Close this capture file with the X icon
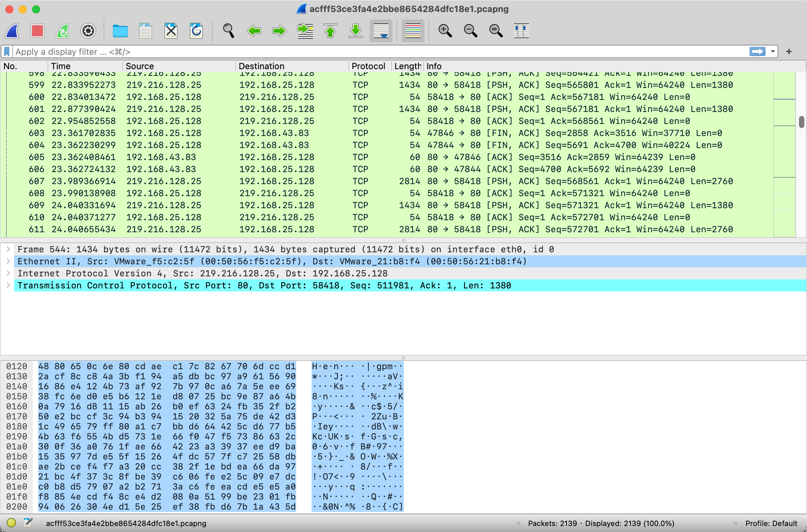Screen dimensions: 807x532 coord(171,31)
